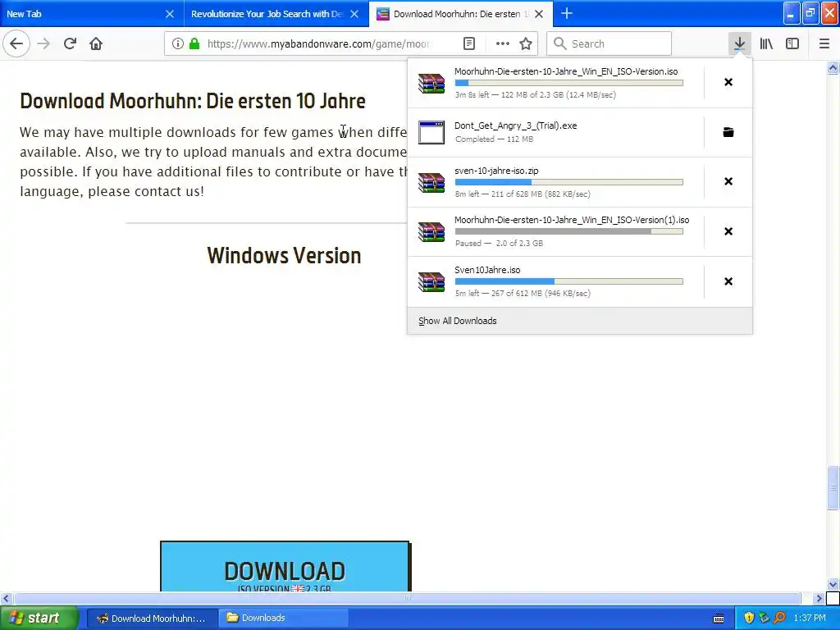Viewport: 840px width, 630px height.
Task: Click the DOWNLOAD ISO version button
Action: pyautogui.click(x=285, y=567)
